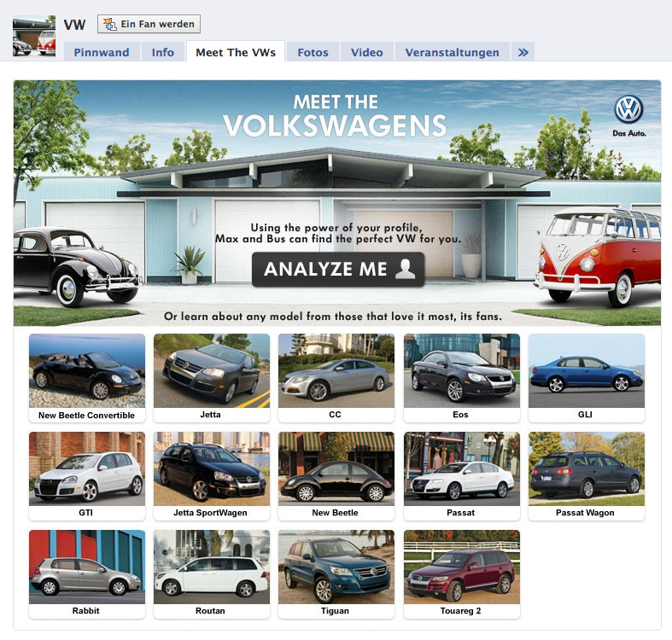Expand more tabs with double chevron
672x640 pixels.
(523, 52)
